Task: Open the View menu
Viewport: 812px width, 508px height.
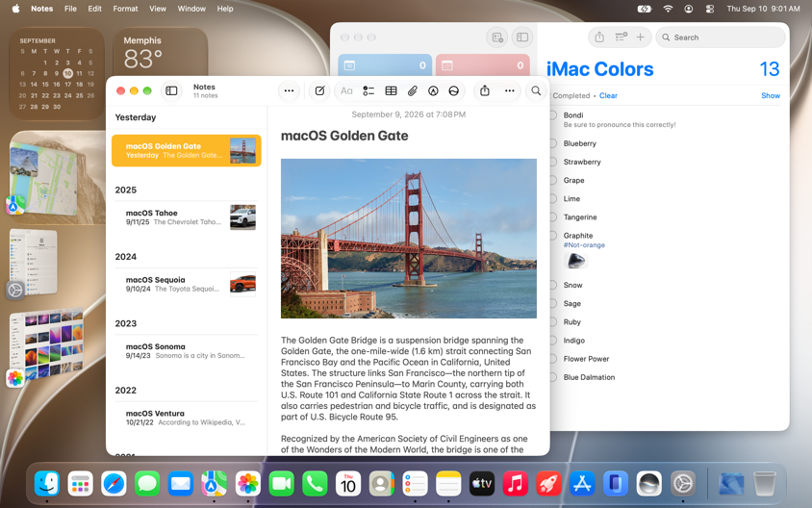Action: [x=158, y=9]
